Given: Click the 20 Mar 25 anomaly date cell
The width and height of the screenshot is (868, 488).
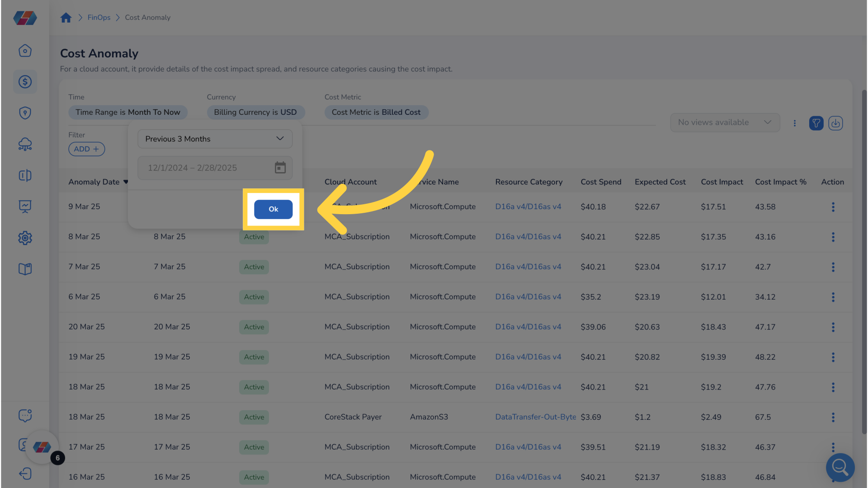Looking at the screenshot, I should point(86,327).
